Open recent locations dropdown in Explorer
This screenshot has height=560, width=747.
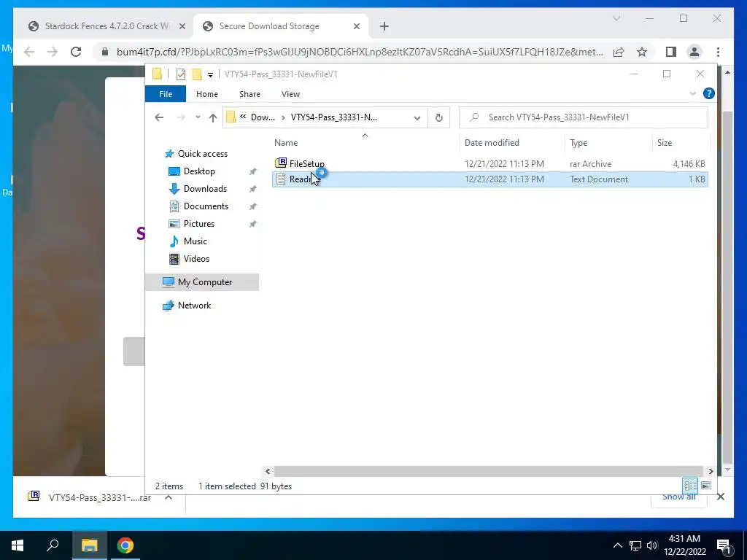pos(198,117)
